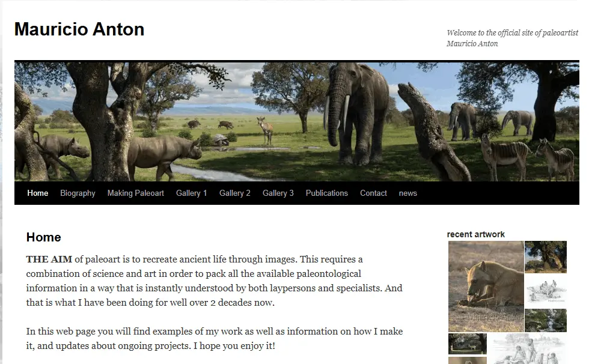Click the Contact menu item
This screenshot has height=364, width=589.
[373, 193]
